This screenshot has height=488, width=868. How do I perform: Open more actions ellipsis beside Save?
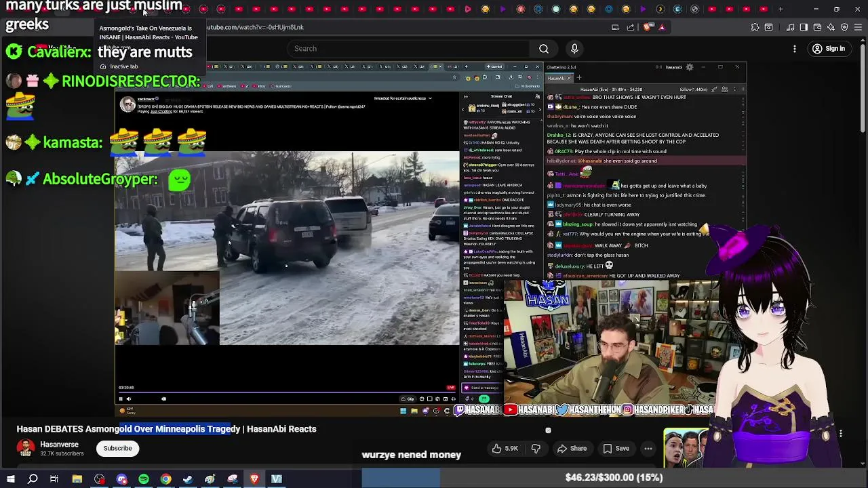[x=648, y=448]
